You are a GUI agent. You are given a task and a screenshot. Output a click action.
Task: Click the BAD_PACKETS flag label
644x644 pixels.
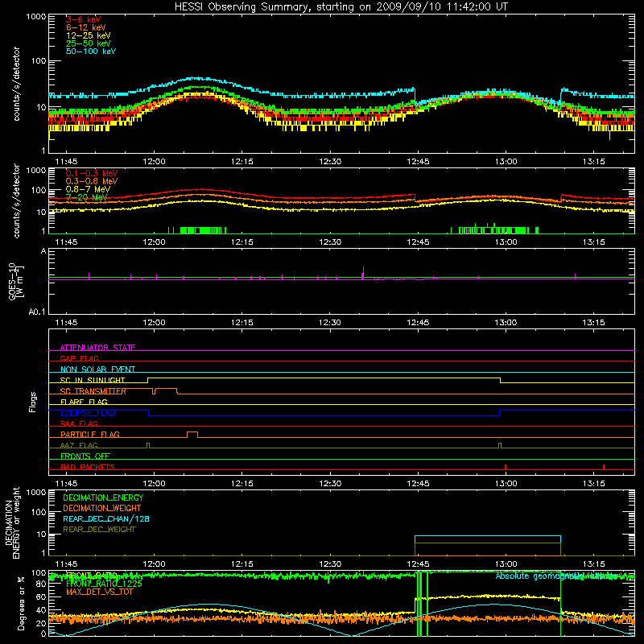click(x=88, y=467)
